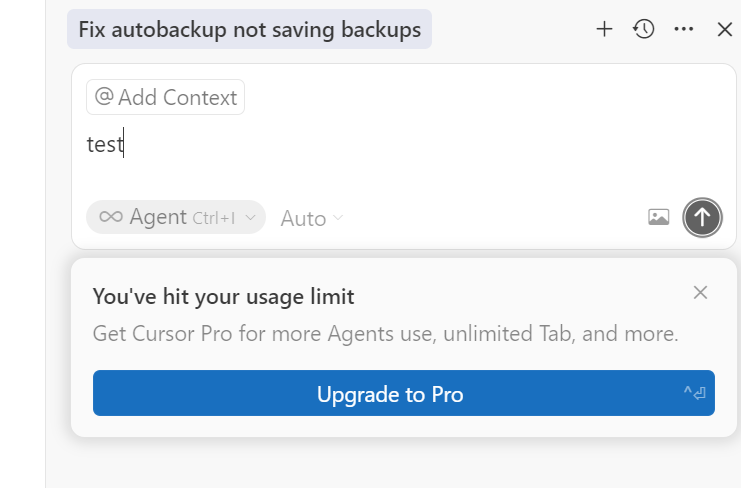The height and width of the screenshot is (488, 741).
Task: Send the message with the arrow button
Action: click(x=702, y=217)
